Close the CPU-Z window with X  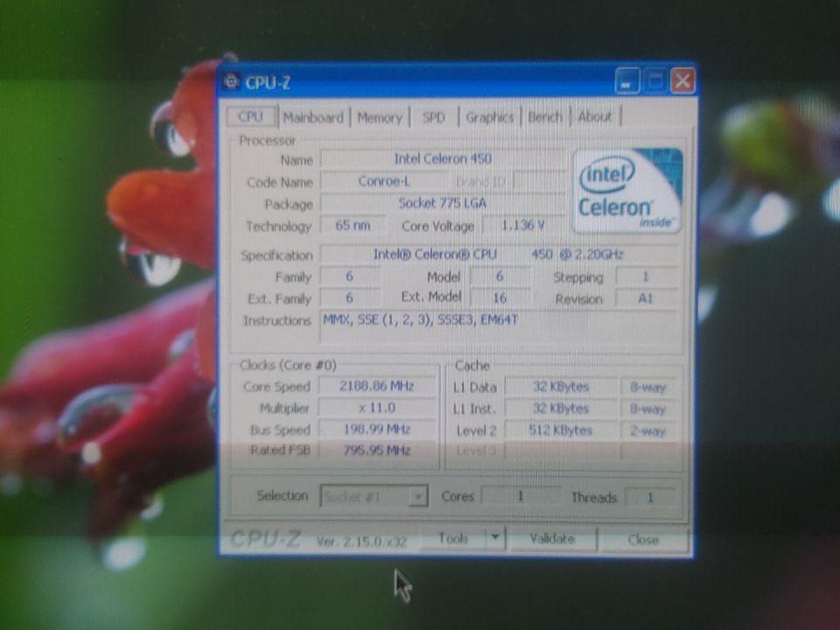tap(682, 81)
